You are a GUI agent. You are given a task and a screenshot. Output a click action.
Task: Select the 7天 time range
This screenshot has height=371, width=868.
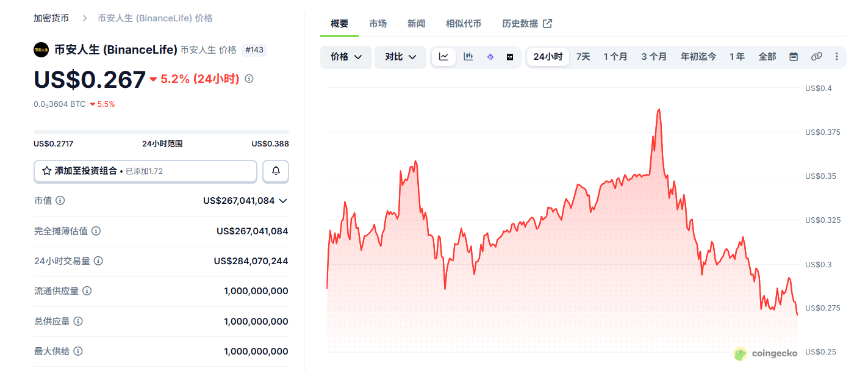point(583,57)
